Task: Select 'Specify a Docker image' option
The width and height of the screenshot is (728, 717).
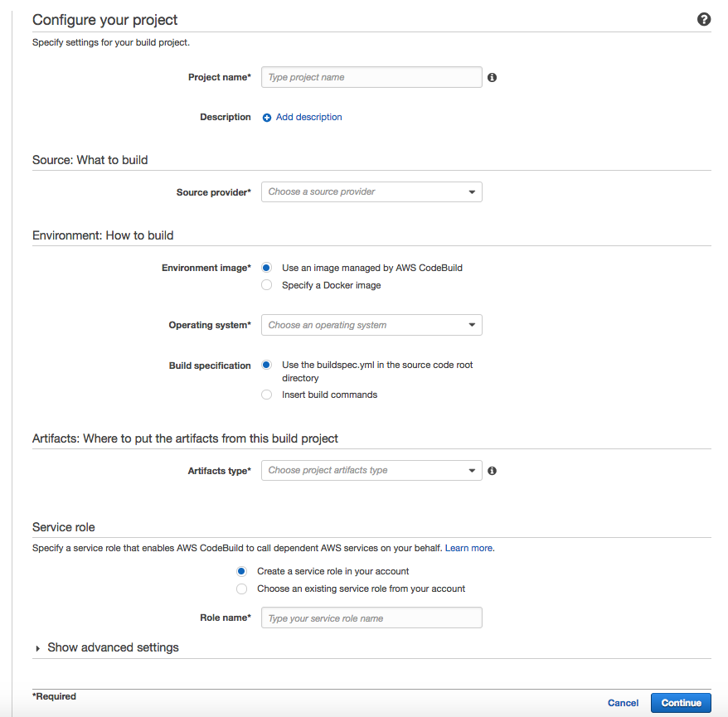Action: click(x=266, y=284)
